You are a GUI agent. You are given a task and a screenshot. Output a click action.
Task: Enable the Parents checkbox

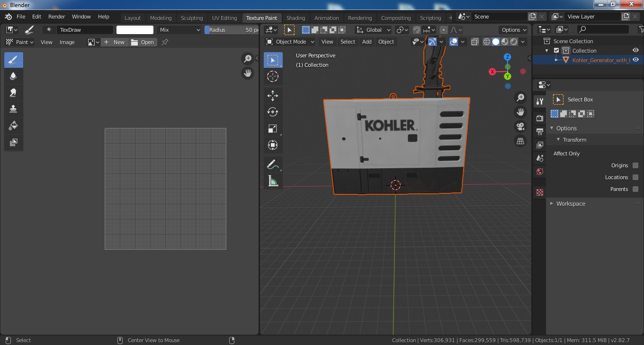[x=635, y=189]
